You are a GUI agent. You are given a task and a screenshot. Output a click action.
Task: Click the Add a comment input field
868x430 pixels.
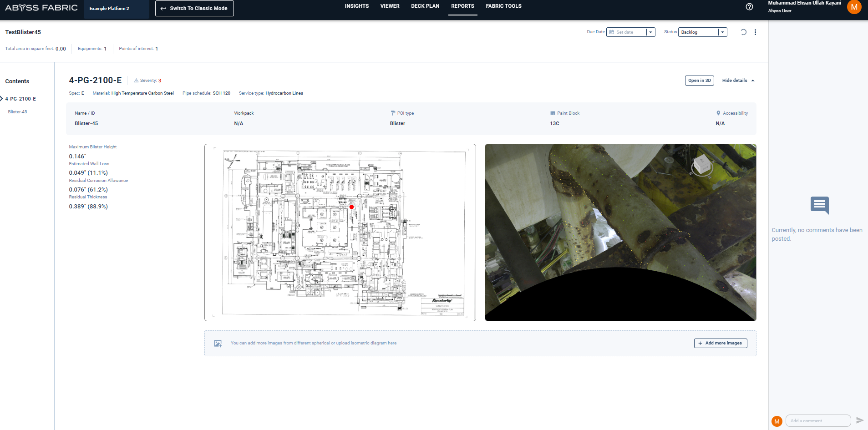tap(817, 421)
